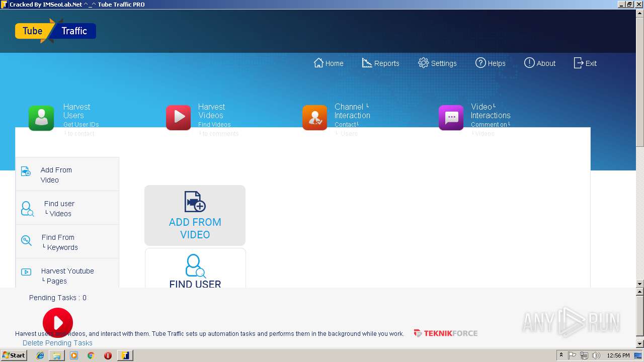Image resolution: width=644 pixels, height=362 pixels.
Task: Show hidden system tray icons
Action: pyautogui.click(x=561, y=355)
